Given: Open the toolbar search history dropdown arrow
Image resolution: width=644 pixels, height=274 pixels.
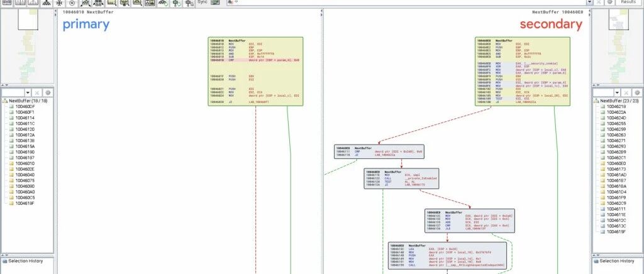Looking at the screenshot, I should pyautogui.click(x=590, y=3).
